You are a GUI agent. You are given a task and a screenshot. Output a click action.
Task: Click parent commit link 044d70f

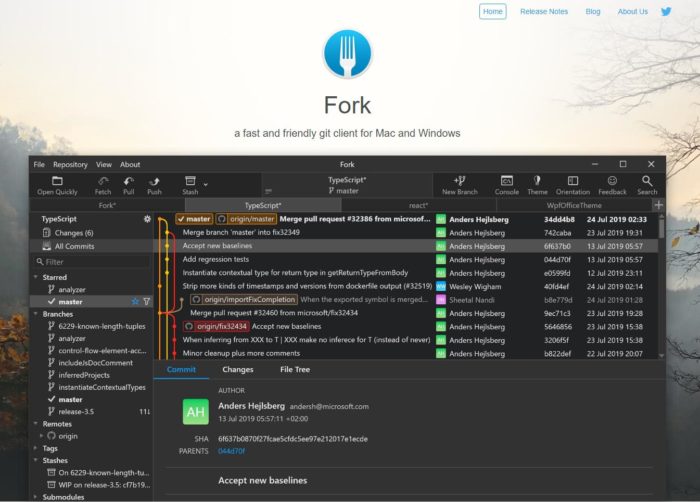(231, 451)
